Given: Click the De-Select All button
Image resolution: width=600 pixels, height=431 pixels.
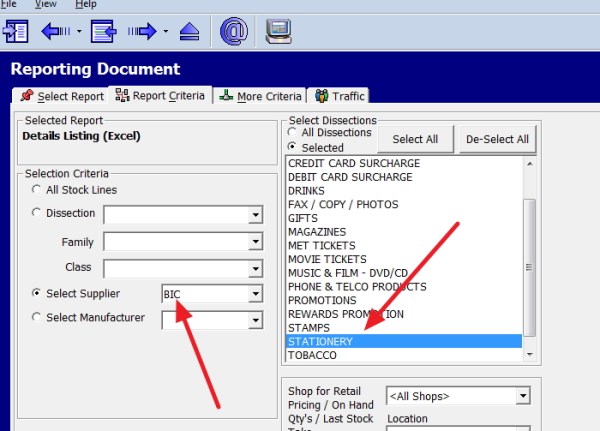Looking at the screenshot, I should (x=497, y=139).
